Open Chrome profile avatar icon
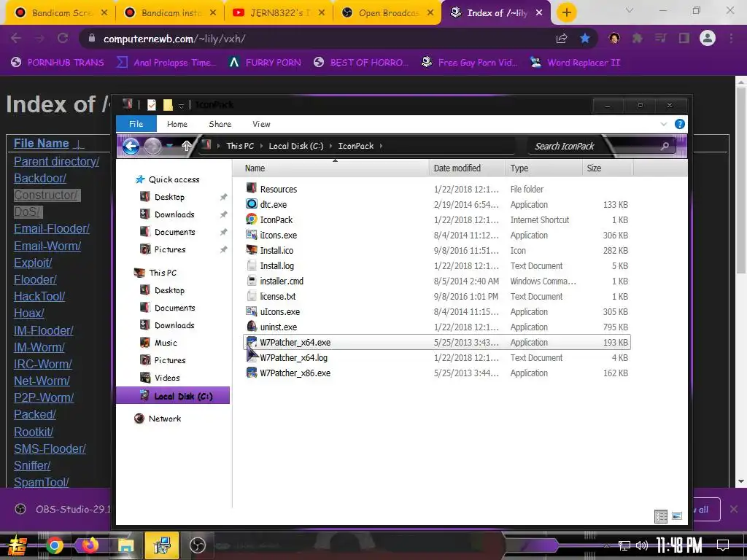Screen dimensions: 747x560 (x=708, y=38)
